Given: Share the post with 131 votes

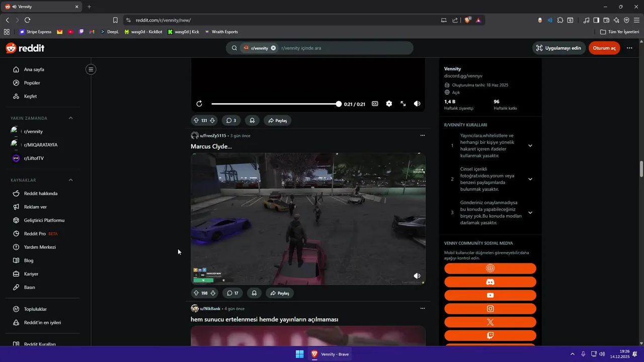Looking at the screenshot, I should [x=278, y=121].
